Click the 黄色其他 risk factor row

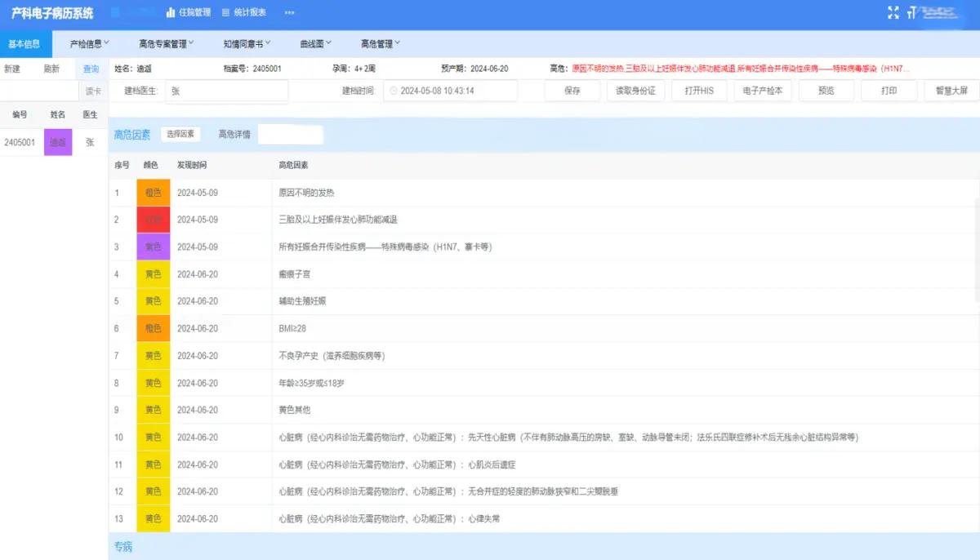point(544,410)
